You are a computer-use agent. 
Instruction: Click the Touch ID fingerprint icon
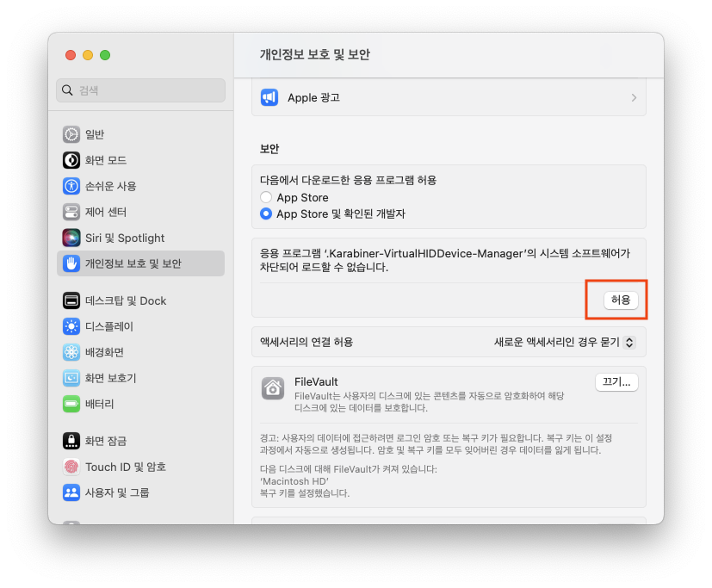pyautogui.click(x=71, y=467)
